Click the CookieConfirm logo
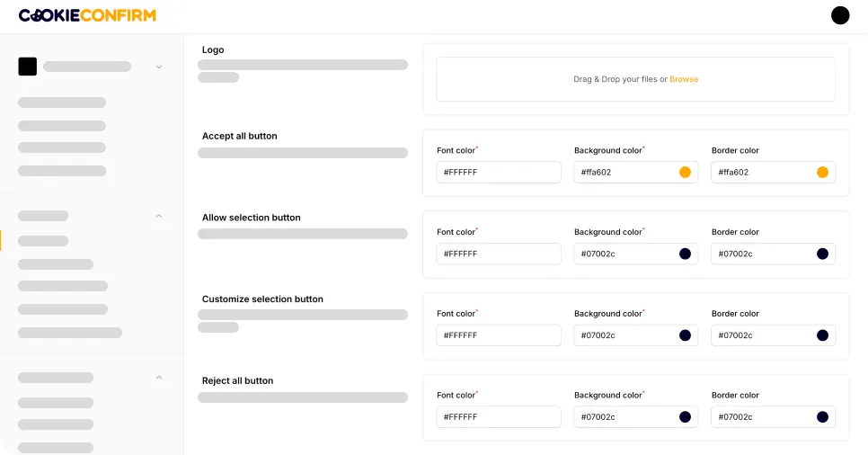This screenshot has height=455, width=868. [87, 15]
